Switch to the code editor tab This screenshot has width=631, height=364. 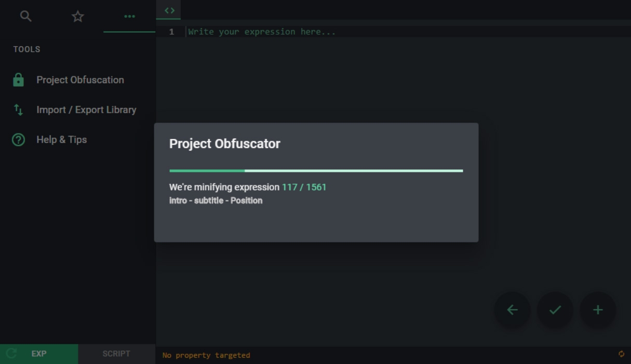pos(169,10)
